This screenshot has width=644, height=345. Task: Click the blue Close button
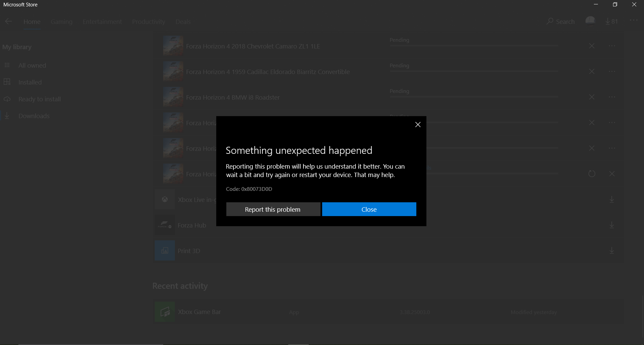tap(369, 209)
